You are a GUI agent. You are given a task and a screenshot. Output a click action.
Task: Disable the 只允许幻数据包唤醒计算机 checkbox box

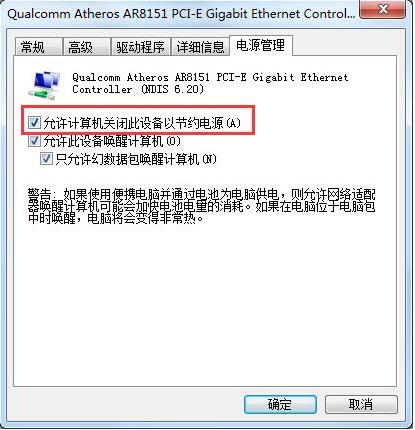point(46,159)
